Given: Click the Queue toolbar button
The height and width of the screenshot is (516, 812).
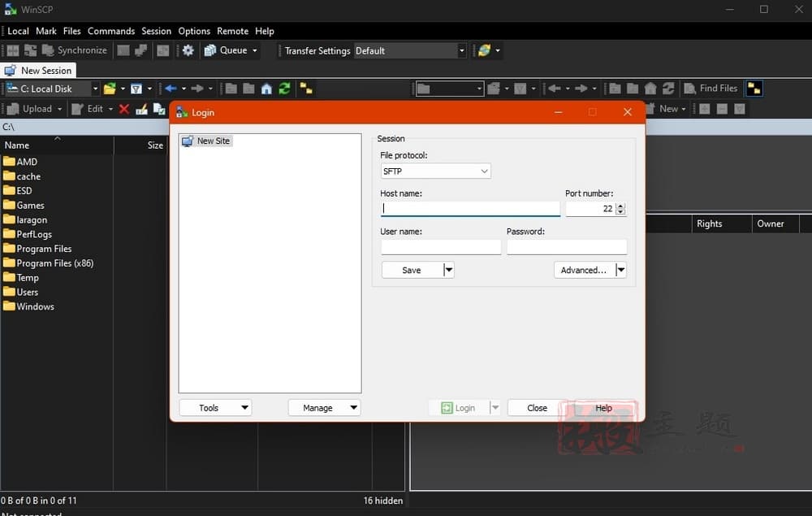Looking at the screenshot, I should (226, 50).
